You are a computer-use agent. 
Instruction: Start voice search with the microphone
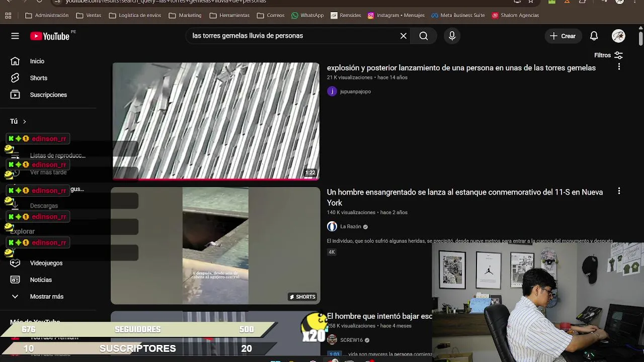452,36
